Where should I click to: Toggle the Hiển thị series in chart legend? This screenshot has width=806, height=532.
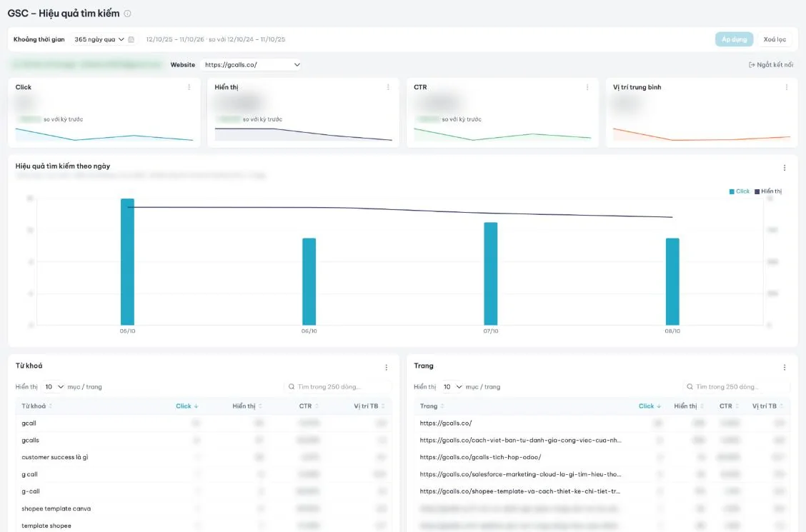[768, 191]
